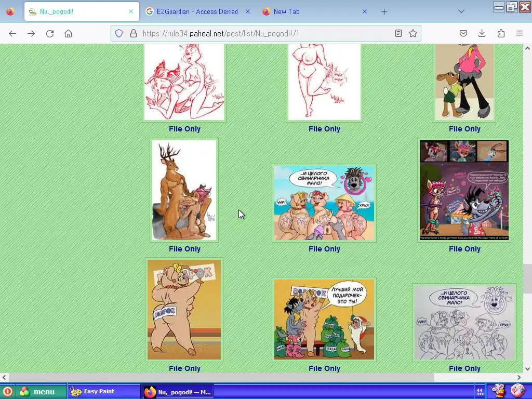Screen dimensions: 532x399
Task: View site security padlock information
Action: [134, 33]
